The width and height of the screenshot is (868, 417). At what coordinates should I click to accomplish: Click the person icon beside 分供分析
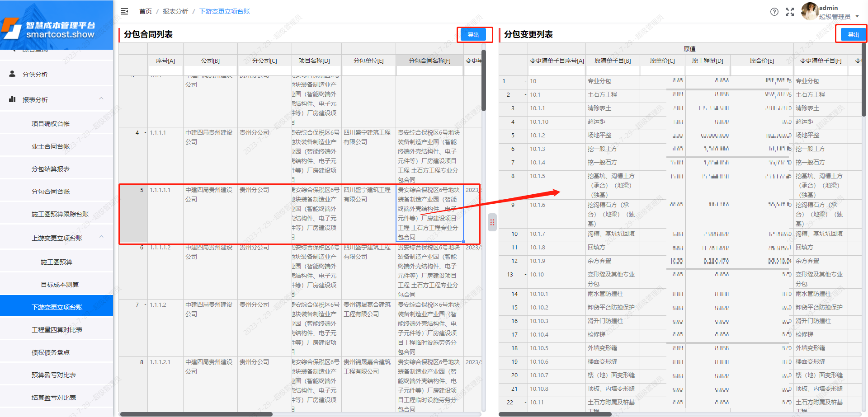click(x=12, y=75)
